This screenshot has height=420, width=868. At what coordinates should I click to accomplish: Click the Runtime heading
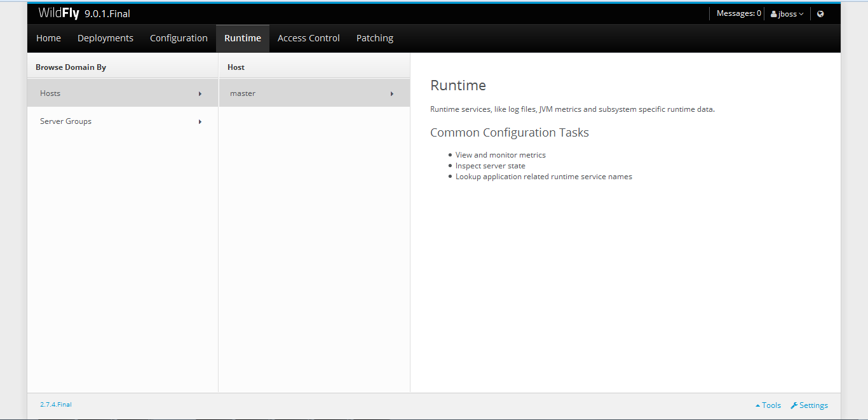(458, 85)
